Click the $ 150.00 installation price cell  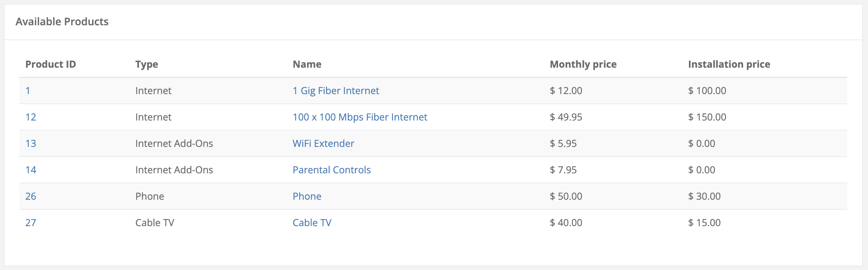[707, 117]
